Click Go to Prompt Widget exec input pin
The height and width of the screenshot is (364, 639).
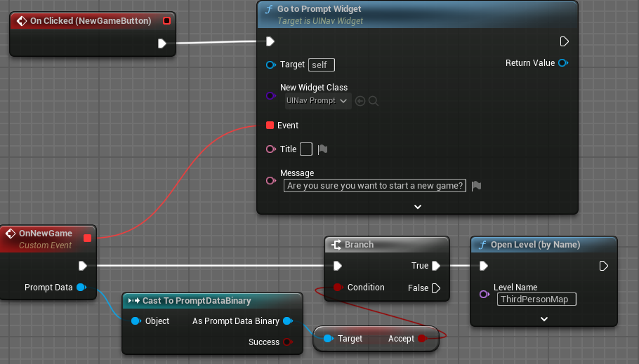270,41
